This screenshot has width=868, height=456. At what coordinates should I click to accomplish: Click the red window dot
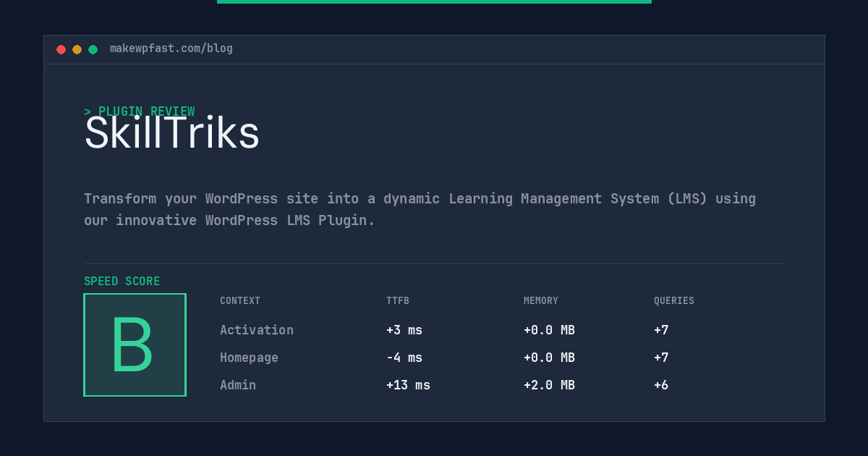(x=61, y=49)
